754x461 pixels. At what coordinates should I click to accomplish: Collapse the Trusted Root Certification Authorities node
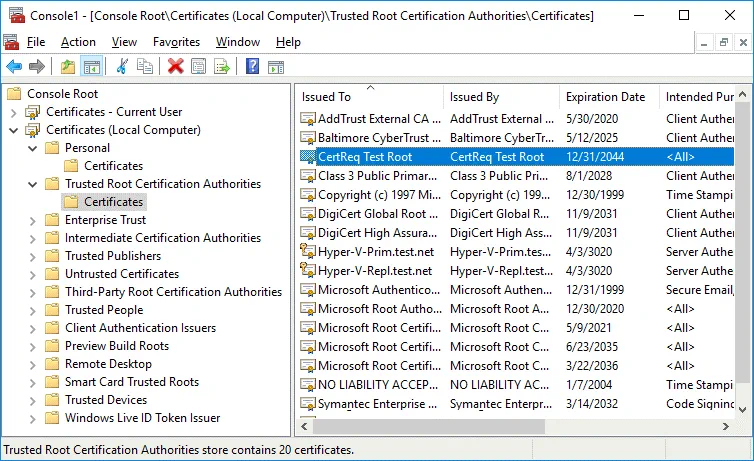[32, 184]
